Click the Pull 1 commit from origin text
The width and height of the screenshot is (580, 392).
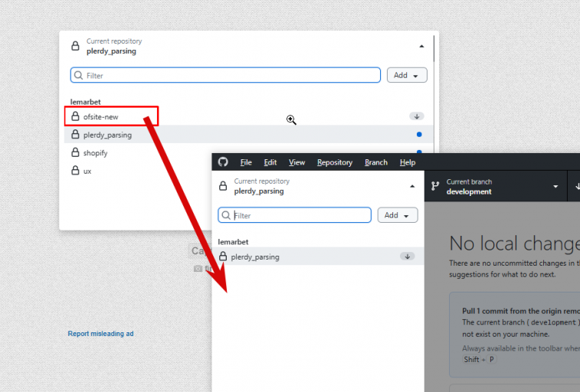point(521,311)
